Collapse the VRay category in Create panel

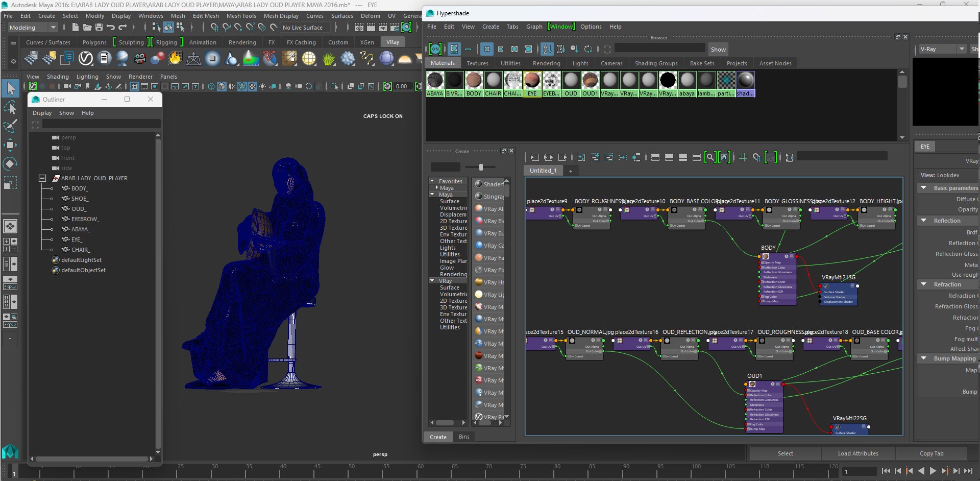click(x=433, y=281)
